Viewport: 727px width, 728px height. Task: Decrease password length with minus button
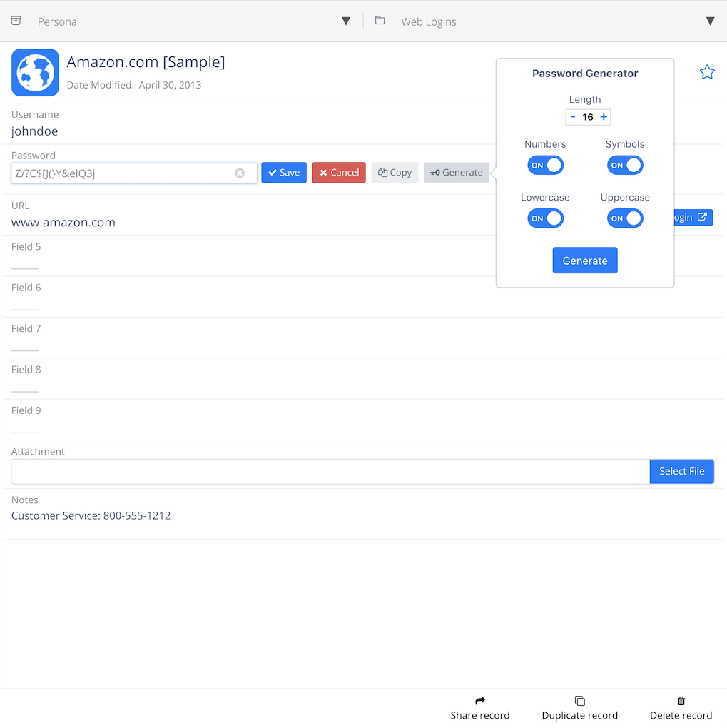pos(573,117)
